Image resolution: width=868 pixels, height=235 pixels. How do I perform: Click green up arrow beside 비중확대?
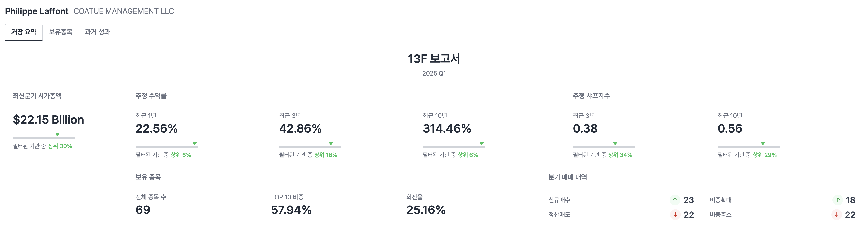837,200
